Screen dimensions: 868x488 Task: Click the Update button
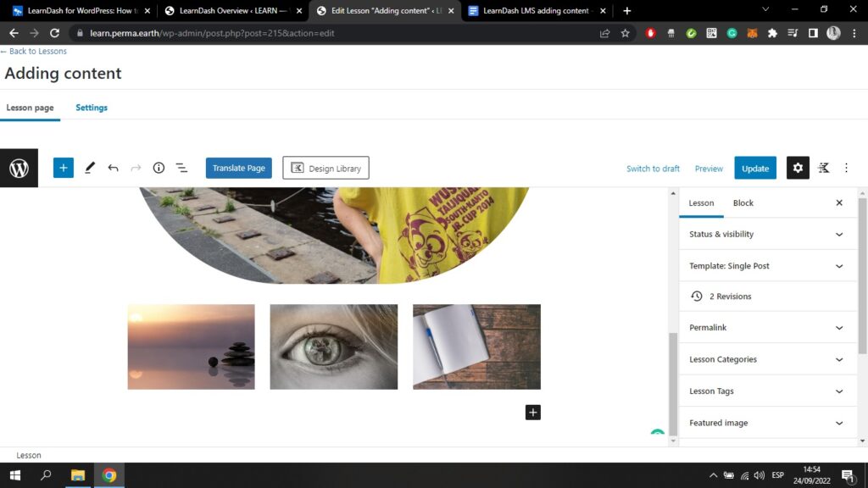coord(754,168)
